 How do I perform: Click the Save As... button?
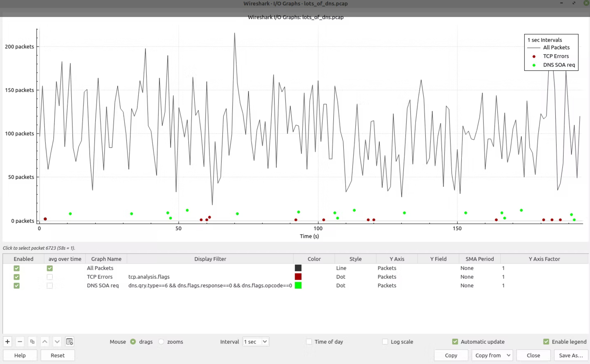click(571, 355)
